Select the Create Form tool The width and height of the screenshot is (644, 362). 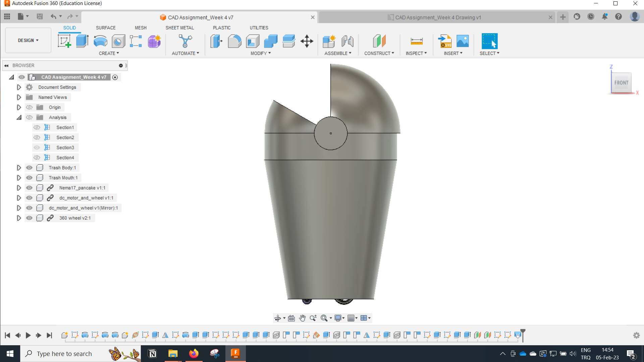(154, 41)
